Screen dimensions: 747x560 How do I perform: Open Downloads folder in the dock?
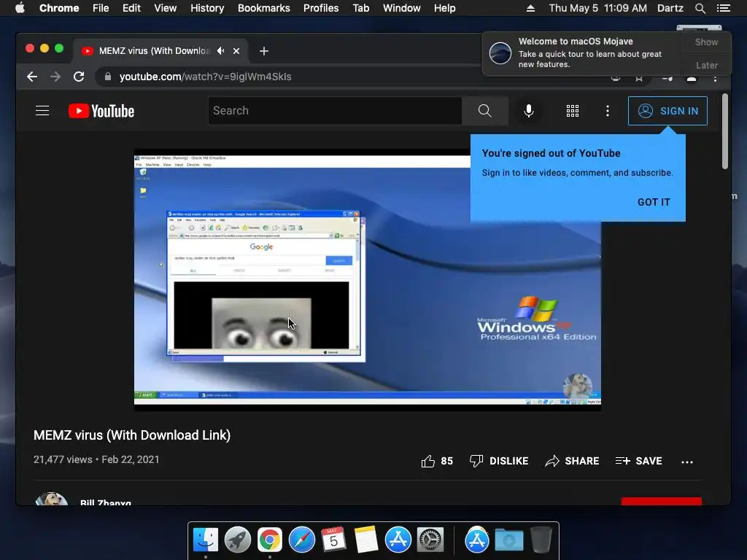point(508,540)
